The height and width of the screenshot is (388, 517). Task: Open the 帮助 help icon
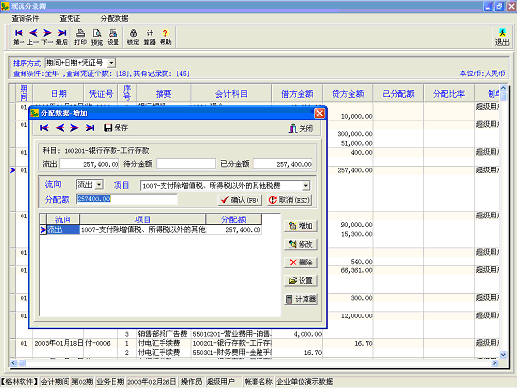tap(165, 37)
